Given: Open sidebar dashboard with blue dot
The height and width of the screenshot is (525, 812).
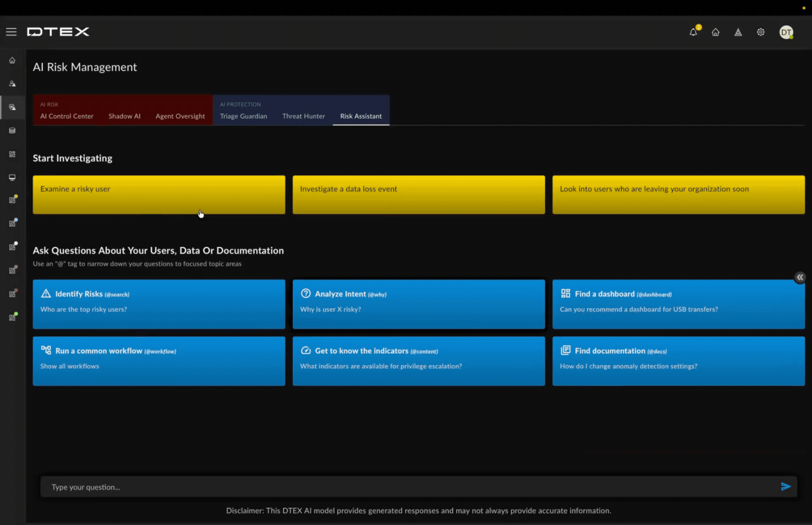Looking at the screenshot, I should [x=13, y=223].
